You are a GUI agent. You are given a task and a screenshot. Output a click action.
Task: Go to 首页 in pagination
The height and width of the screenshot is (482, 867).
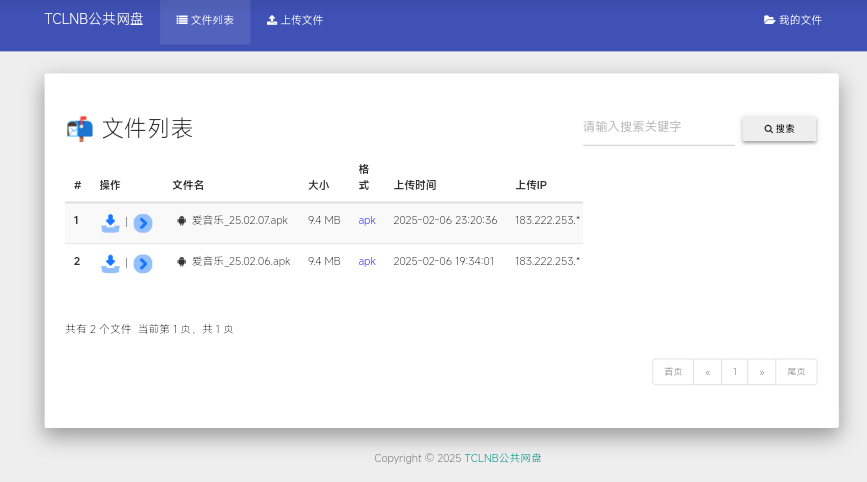(673, 372)
